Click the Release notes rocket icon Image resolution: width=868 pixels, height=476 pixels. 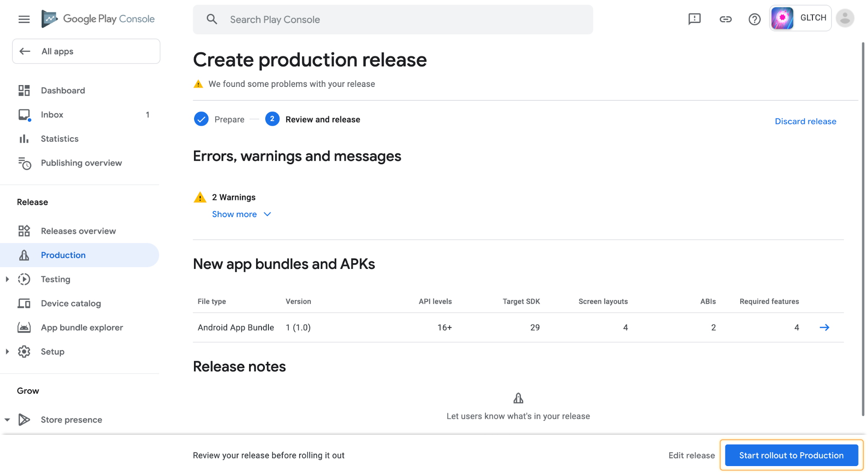tap(518, 398)
